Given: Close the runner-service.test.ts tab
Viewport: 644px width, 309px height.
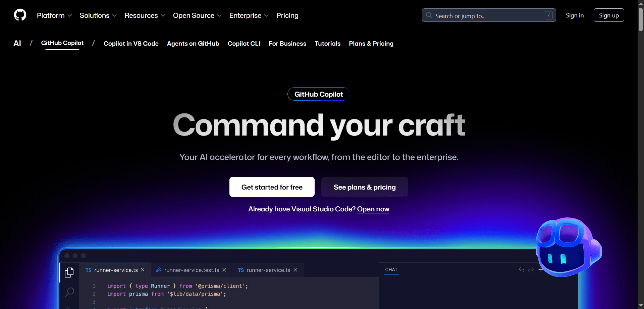Looking at the screenshot, I should tap(224, 269).
